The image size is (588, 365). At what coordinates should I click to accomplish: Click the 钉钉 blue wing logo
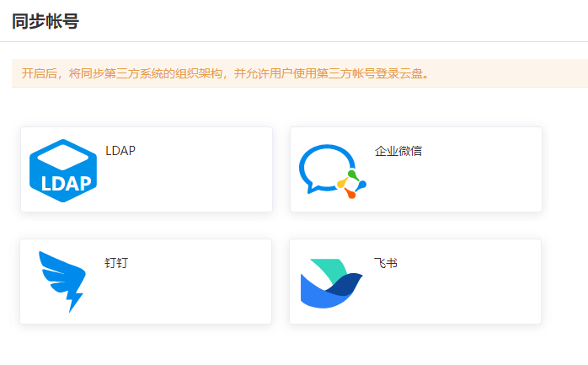[x=62, y=282]
